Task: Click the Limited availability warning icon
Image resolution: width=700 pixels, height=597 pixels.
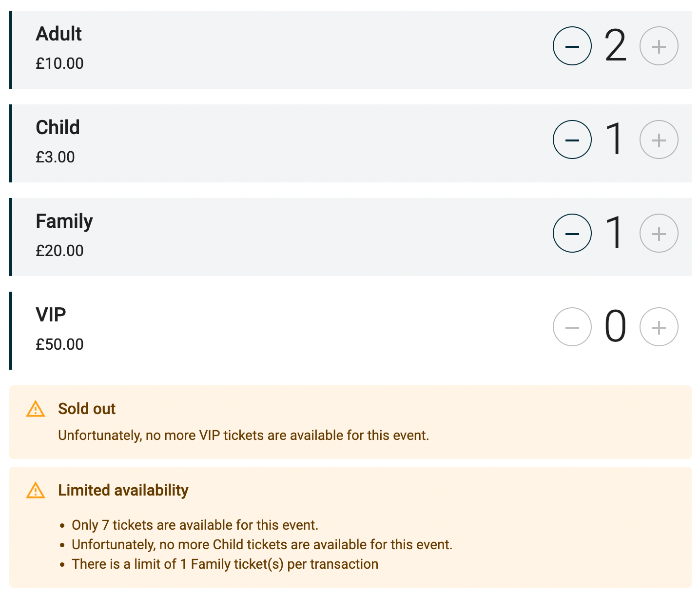Action: (x=36, y=491)
